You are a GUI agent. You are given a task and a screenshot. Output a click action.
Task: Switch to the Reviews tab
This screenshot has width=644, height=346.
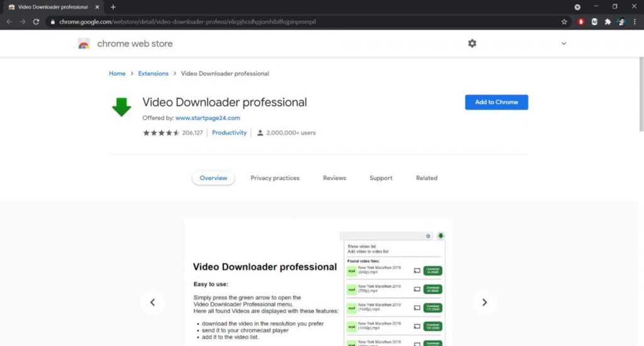tap(335, 178)
